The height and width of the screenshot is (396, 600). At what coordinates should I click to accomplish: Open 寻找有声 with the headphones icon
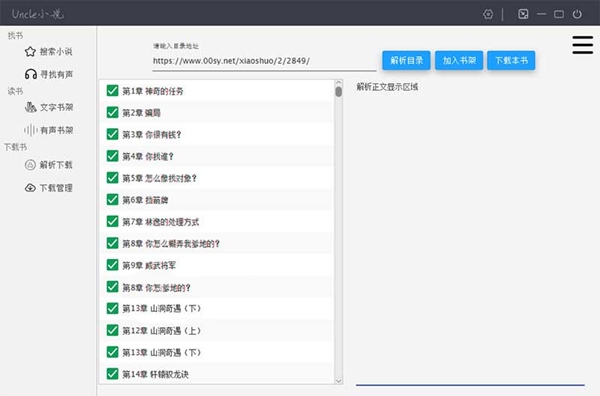click(x=49, y=74)
